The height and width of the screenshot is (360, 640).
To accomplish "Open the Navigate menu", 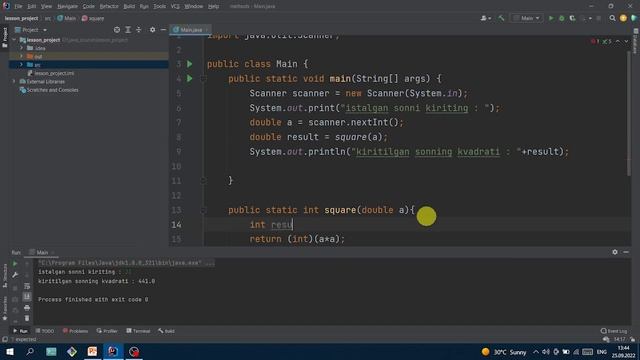I will [x=67, y=6].
